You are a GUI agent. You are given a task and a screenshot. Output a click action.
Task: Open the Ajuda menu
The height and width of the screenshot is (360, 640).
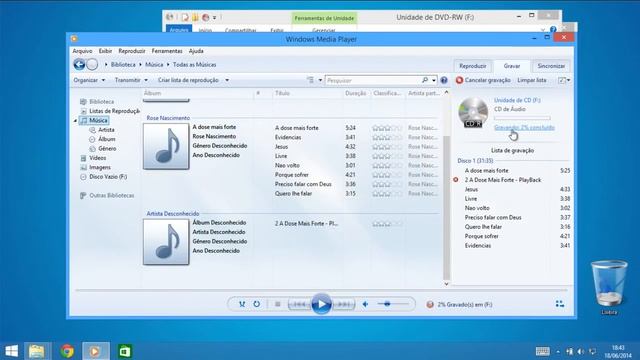tap(196, 51)
